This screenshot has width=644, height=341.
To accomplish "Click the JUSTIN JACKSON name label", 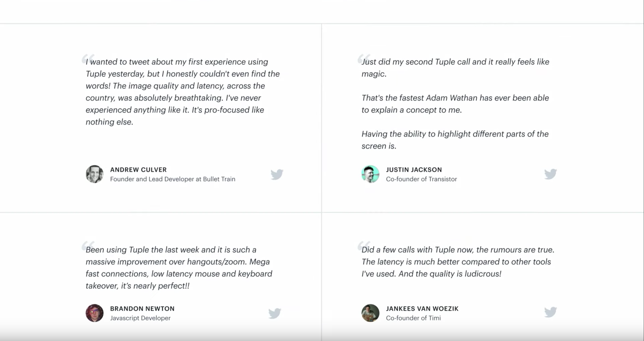I will [414, 170].
